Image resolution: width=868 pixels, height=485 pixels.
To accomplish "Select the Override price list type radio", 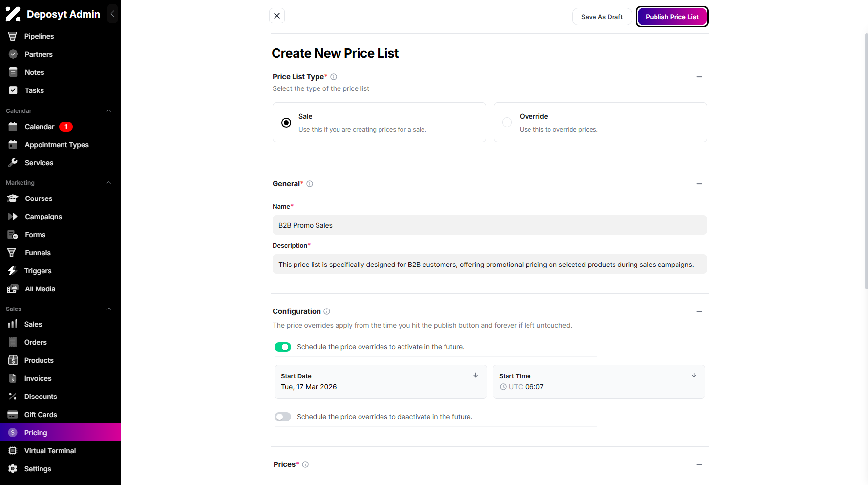I will (507, 122).
